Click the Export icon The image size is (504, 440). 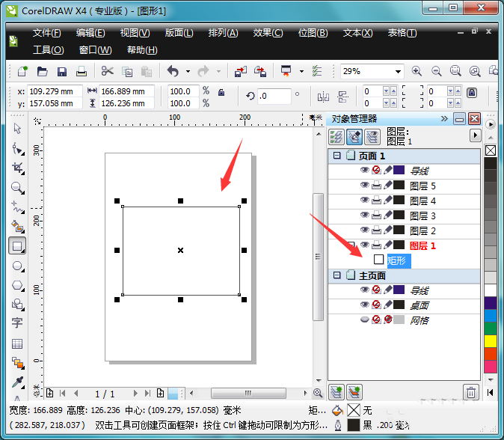[260, 71]
